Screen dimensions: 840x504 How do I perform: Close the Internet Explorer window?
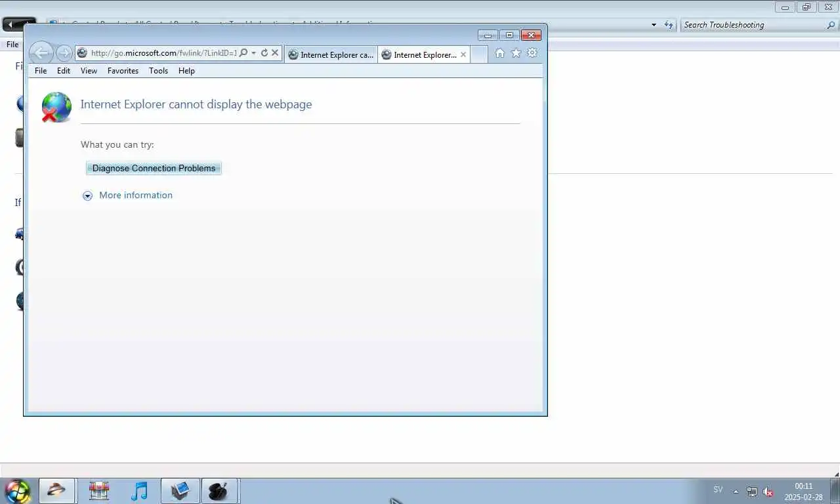[x=531, y=35]
